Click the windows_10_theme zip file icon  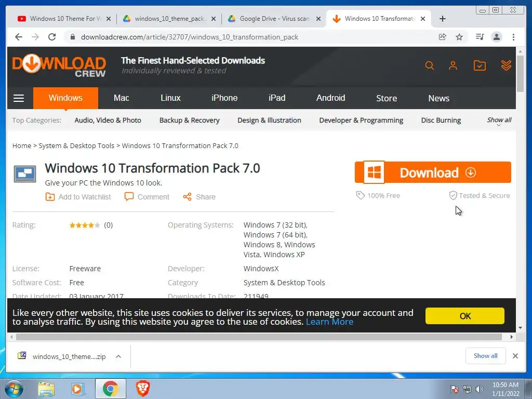click(22, 355)
